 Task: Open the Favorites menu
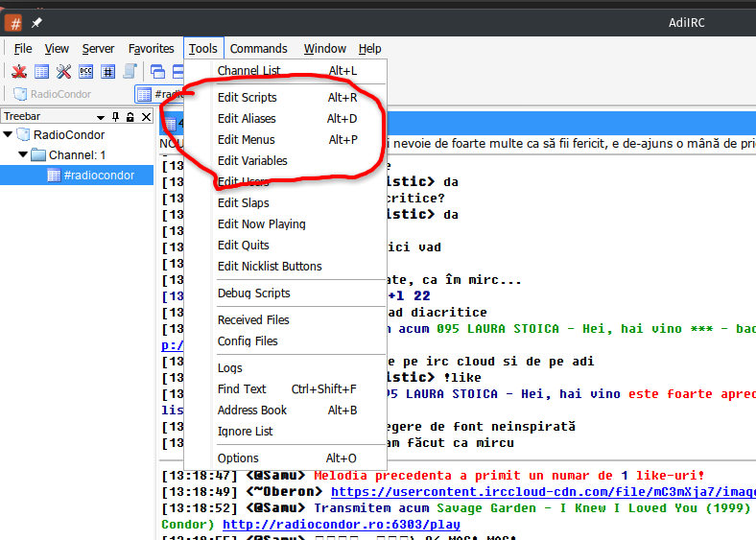click(151, 49)
